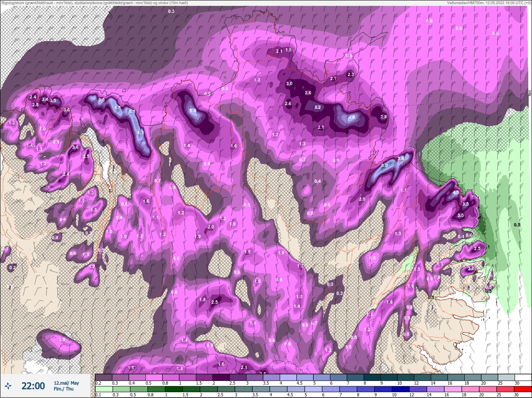Select the purple swatch between 0.2 and 0.3
The height and width of the screenshot is (398, 532).
pyautogui.click(x=103, y=378)
